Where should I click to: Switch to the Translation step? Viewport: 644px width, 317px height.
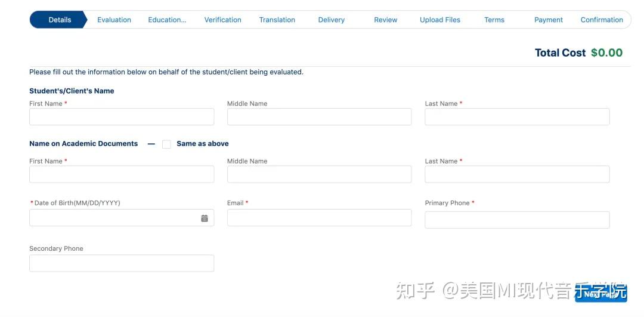click(x=277, y=20)
